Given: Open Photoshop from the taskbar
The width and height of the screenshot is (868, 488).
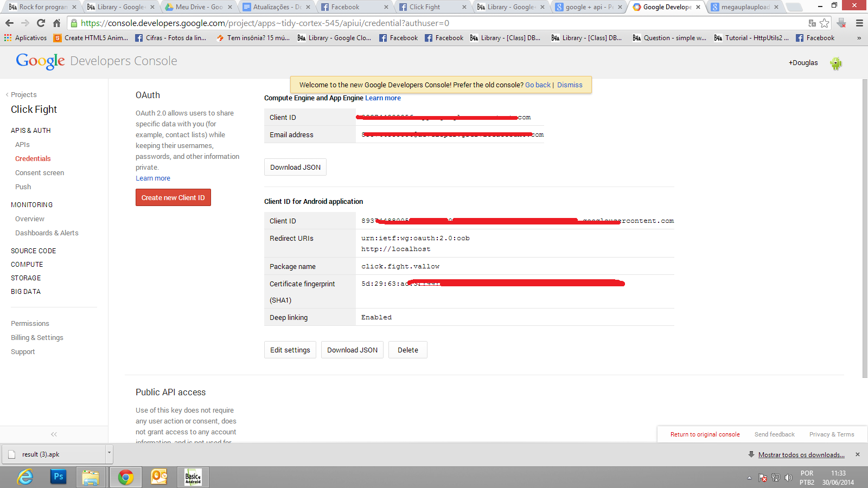Looking at the screenshot, I should coord(58,477).
